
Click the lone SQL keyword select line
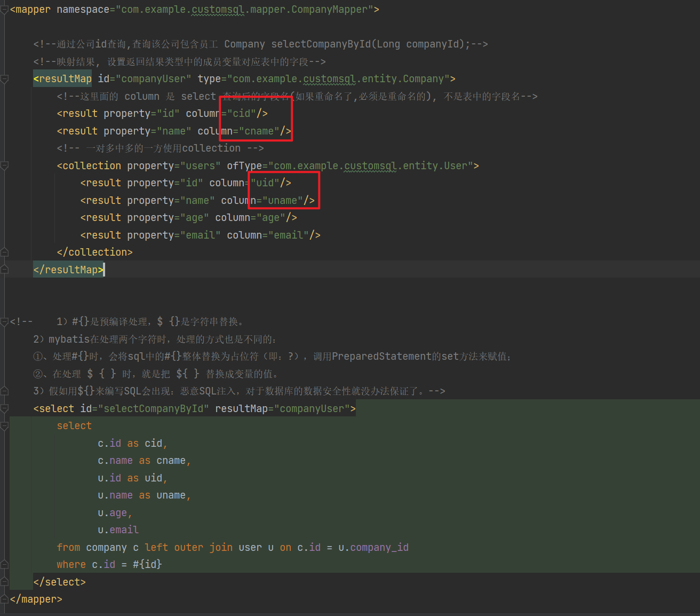click(74, 426)
